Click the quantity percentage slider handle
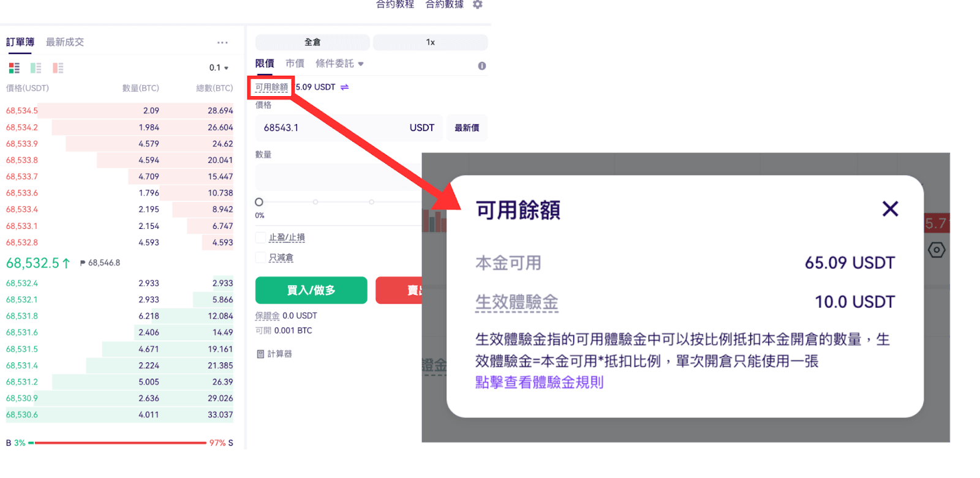980x478 pixels. [x=259, y=202]
